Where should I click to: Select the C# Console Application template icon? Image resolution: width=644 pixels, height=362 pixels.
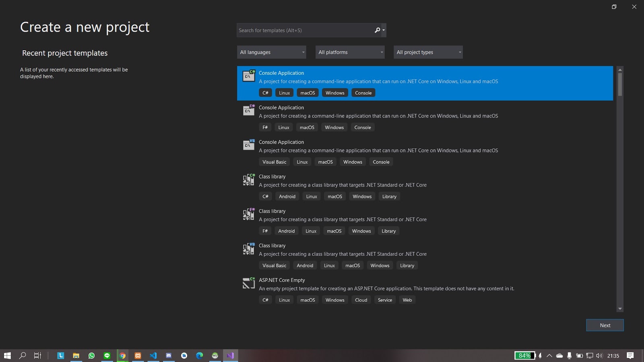coord(249,76)
